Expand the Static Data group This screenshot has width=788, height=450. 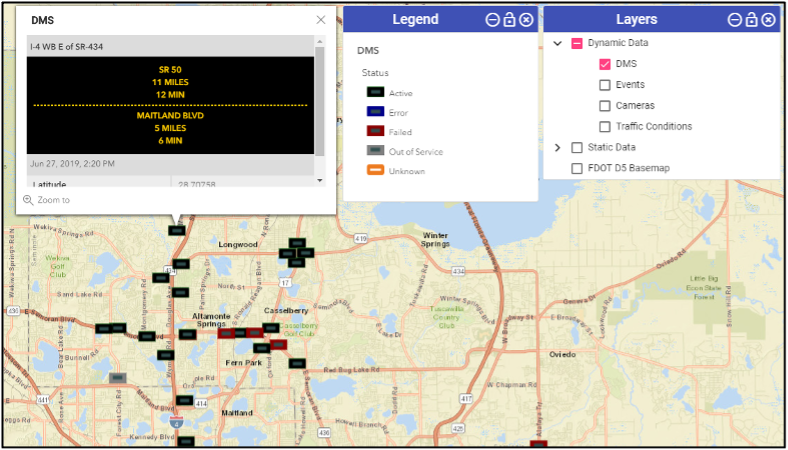(x=557, y=148)
